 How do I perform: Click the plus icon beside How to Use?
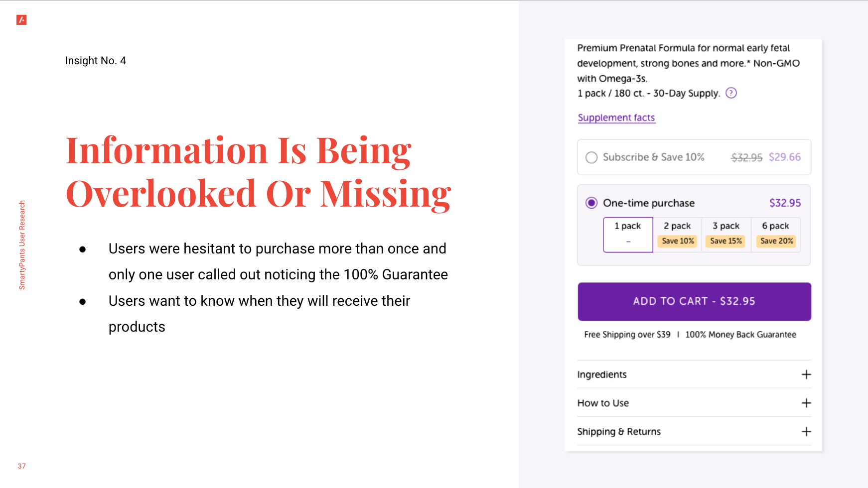[x=806, y=403]
